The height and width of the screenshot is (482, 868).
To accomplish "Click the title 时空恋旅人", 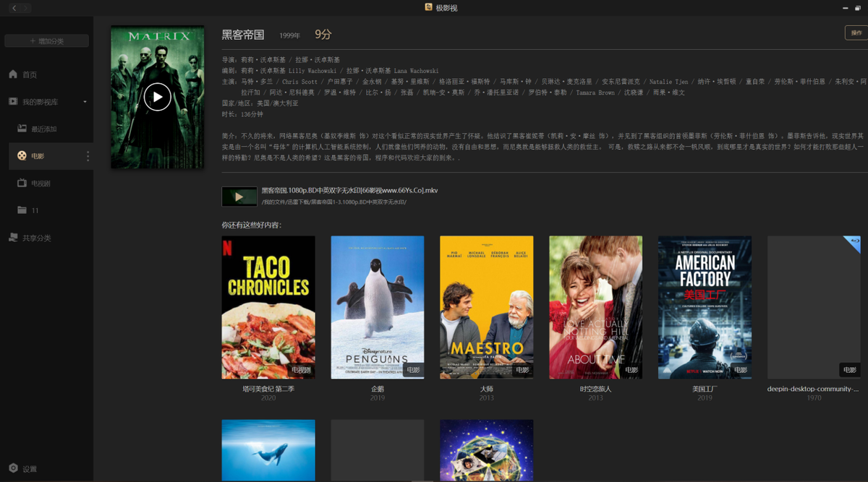I will (x=595, y=389).
